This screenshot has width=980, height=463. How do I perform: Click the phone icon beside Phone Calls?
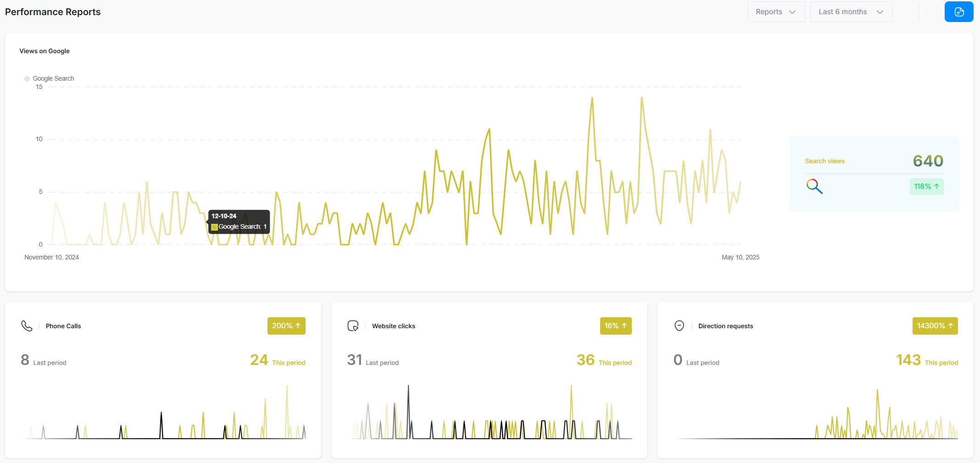point(27,326)
